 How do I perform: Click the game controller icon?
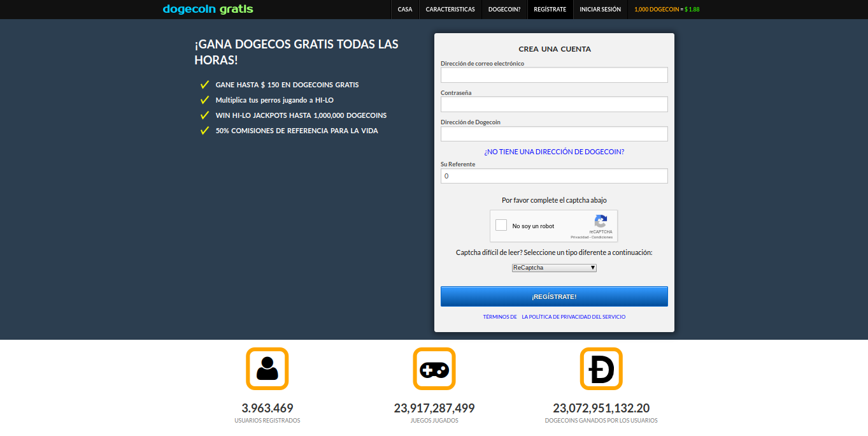434,368
